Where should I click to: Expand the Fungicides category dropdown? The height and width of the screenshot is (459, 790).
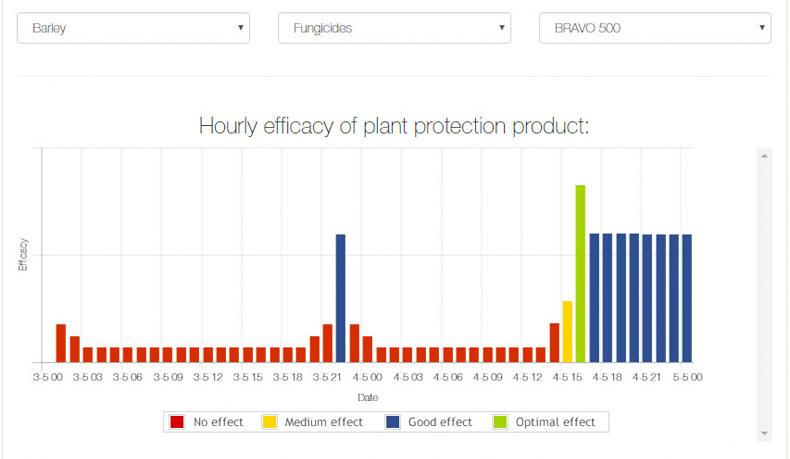tap(394, 28)
